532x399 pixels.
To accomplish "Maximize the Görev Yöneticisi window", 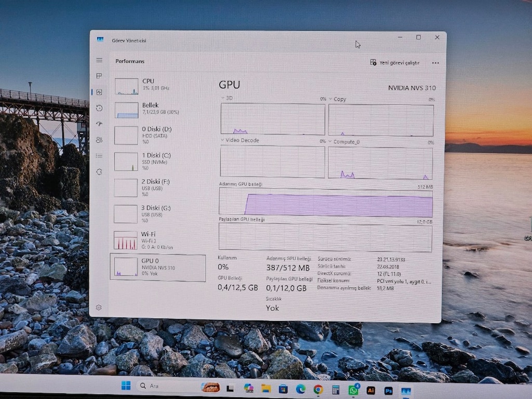I will (419, 37).
